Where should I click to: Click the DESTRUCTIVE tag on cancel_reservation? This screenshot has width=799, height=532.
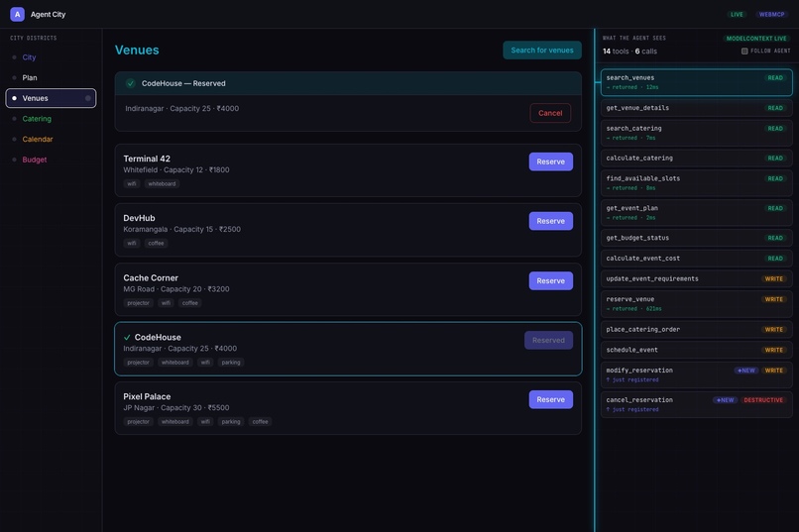tap(763, 400)
